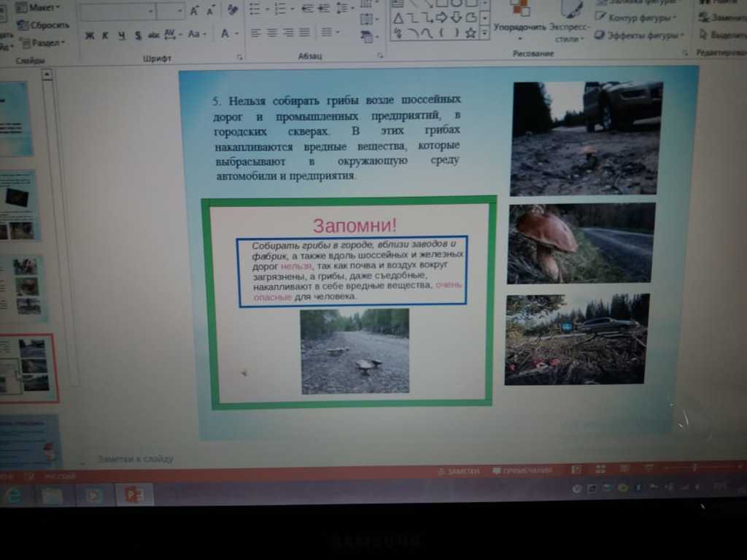The width and height of the screenshot is (747, 560).
Task: Open the Change Case Aa menu
Action: tap(196, 34)
